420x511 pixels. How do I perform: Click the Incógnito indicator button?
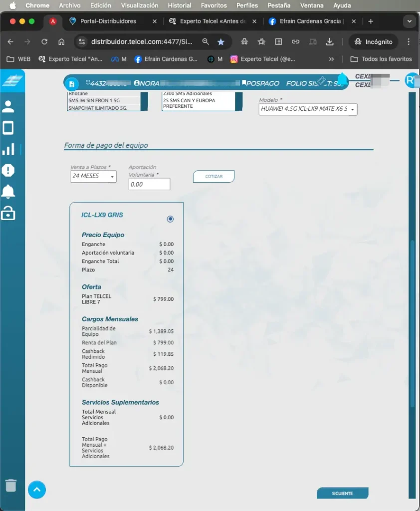[374, 42]
